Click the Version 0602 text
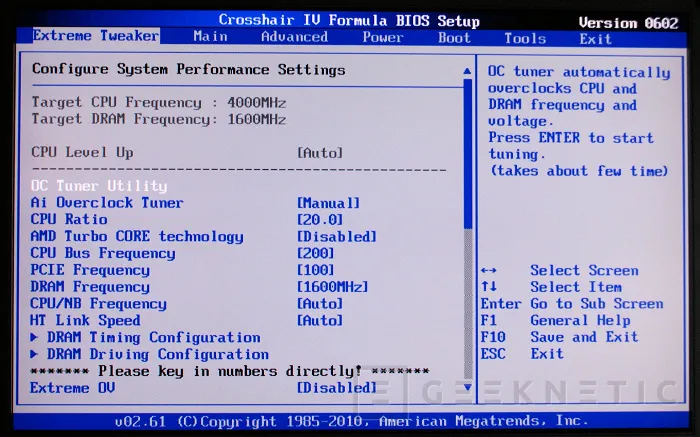Viewport: 700px width, 437px height. pyautogui.click(x=629, y=23)
